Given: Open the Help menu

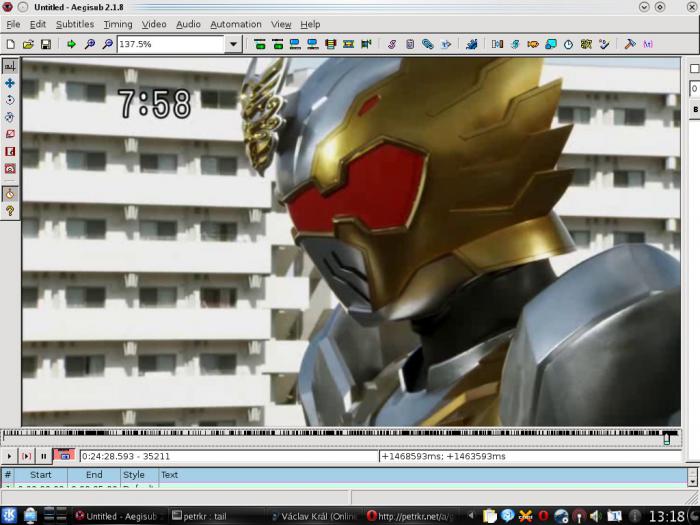Looking at the screenshot, I should point(310,24).
